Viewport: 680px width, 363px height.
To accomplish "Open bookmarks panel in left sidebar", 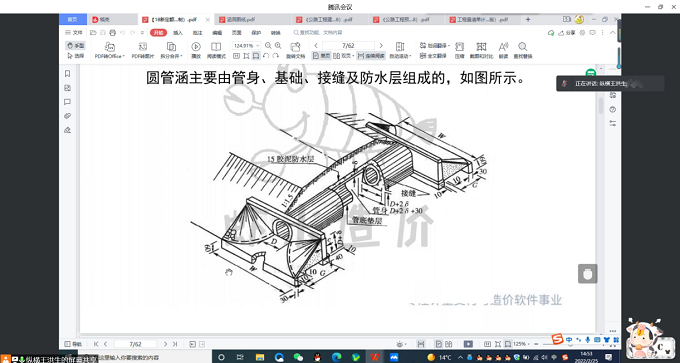I will coord(67,74).
